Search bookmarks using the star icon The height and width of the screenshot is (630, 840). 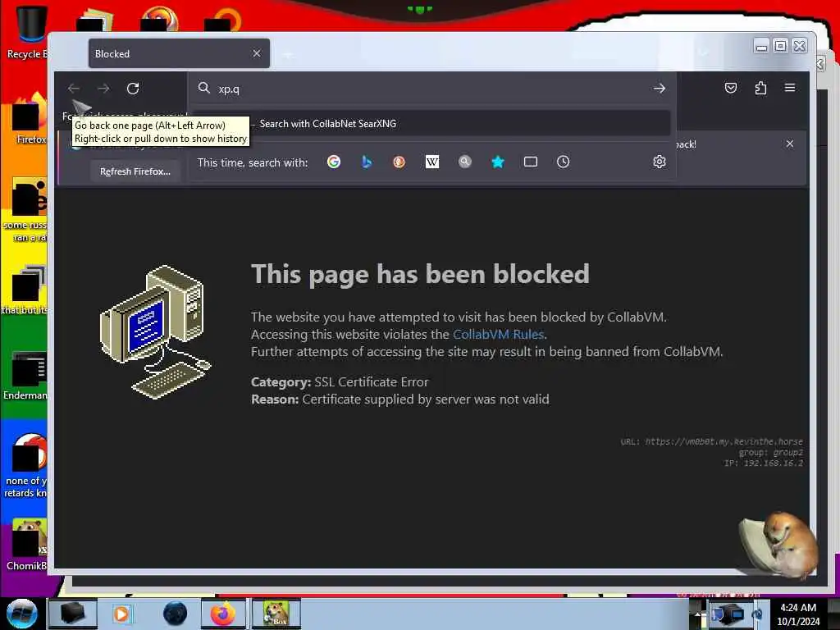click(x=498, y=162)
